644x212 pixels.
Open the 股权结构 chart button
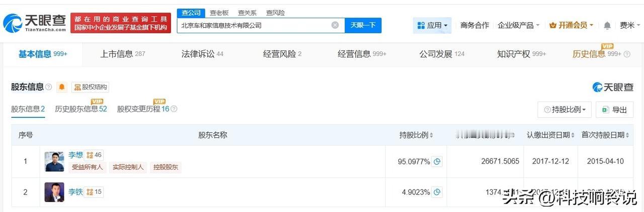[90, 87]
